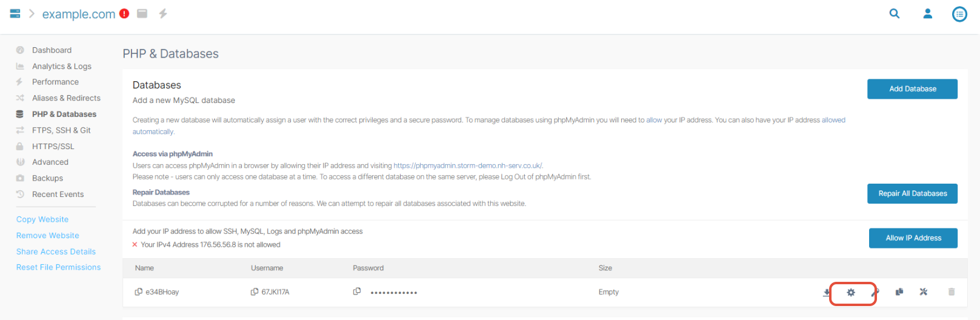Click the lightning bolt icon in header
This screenshot has width=980, height=320.
[x=163, y=13]
